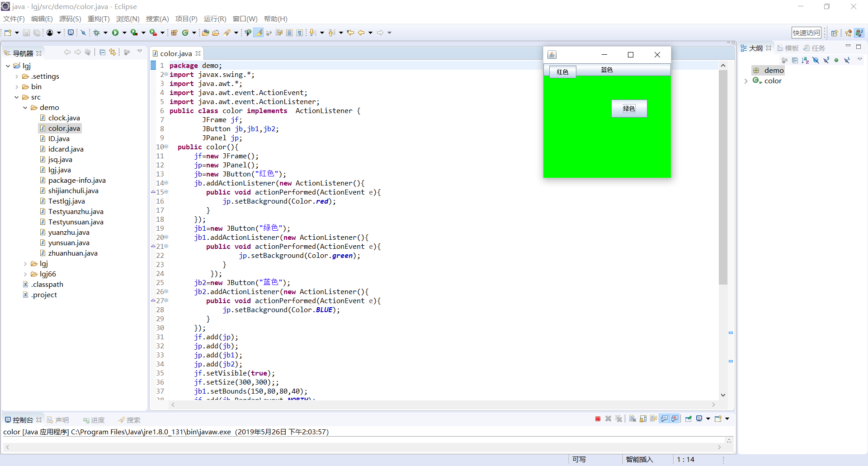Switch to the 进度 tab

[x=94, y=420]
